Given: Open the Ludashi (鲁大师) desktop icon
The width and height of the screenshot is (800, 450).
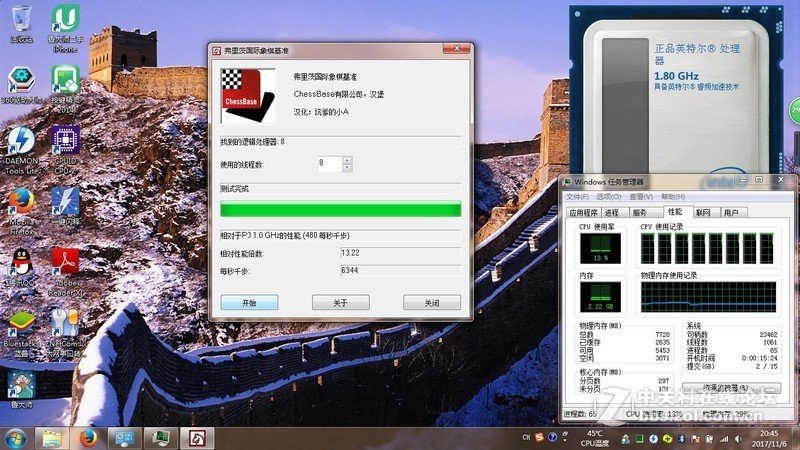Looking at the screenshot, I should [21, 390].
